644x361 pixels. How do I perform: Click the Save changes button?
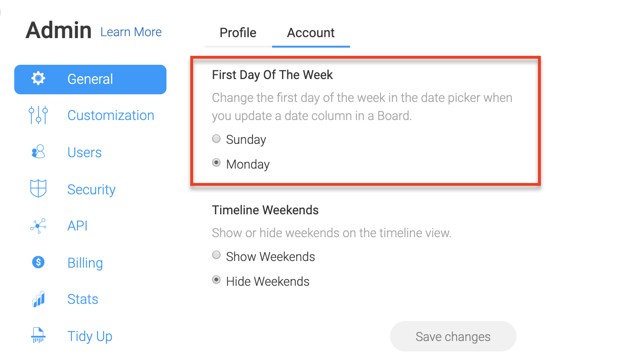tap(453, 337)
